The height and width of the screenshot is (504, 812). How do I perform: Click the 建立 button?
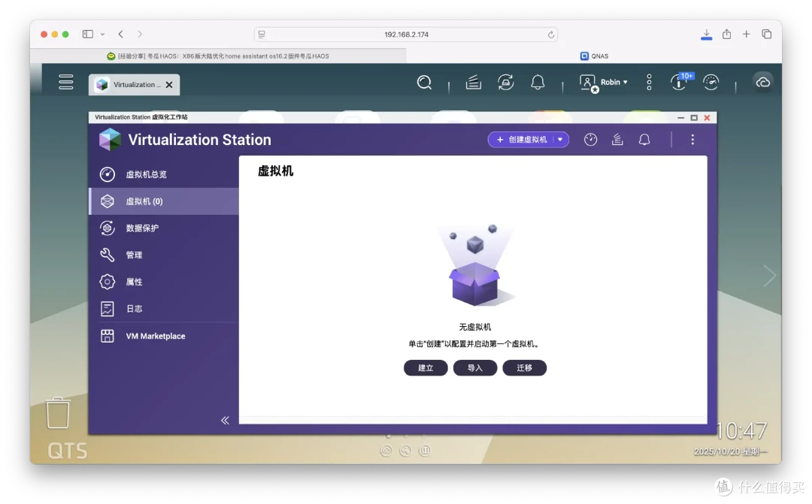[x=426, y=368]
